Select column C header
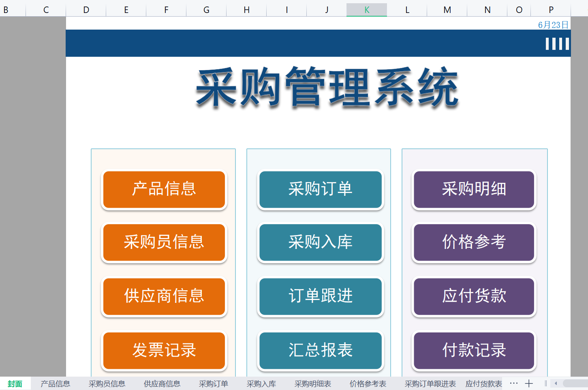The width and height of the screenshot is (588, 390). click(x=46, y=10)
